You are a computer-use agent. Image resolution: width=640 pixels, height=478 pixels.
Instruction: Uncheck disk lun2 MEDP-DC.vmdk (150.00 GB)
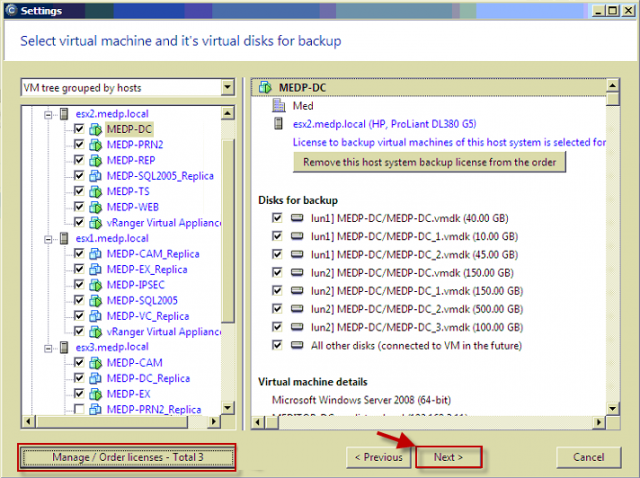(277, 272)
